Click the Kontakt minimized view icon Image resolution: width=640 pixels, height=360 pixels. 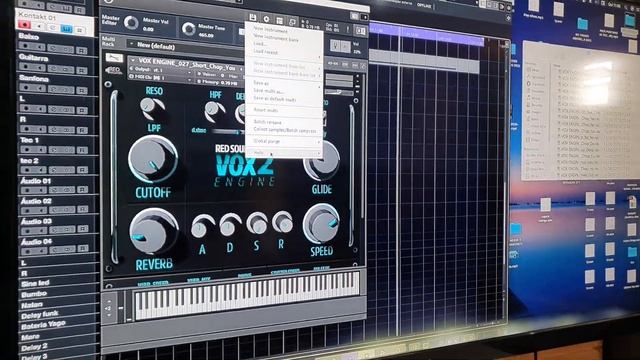292,21
